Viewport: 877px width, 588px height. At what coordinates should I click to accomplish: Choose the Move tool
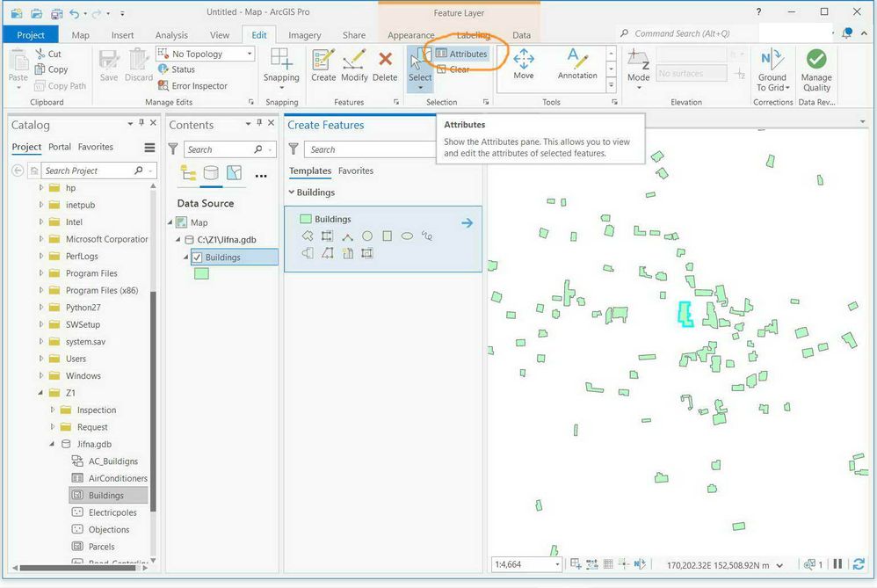pyautogui.click(x=524, y=64)
